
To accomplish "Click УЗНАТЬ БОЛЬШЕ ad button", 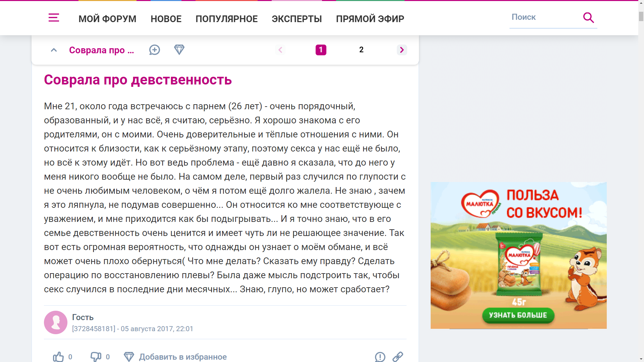I will click(x=518, y=315).
